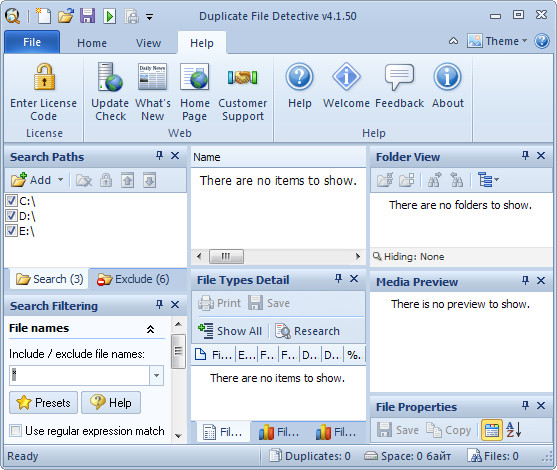Pin the Folder View panel
The width and height of the screenshot is (557, 470).
(x=525, y=156)
